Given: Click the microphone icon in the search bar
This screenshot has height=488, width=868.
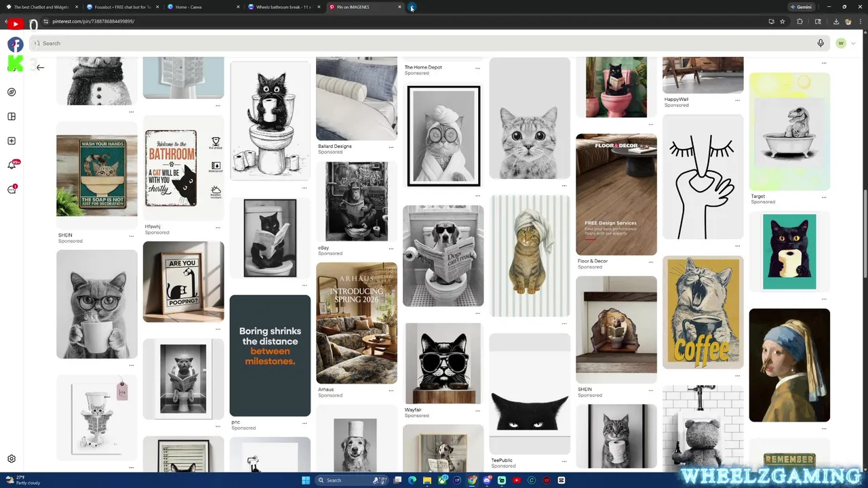Looking at the screenshot, I should [821, 43].
